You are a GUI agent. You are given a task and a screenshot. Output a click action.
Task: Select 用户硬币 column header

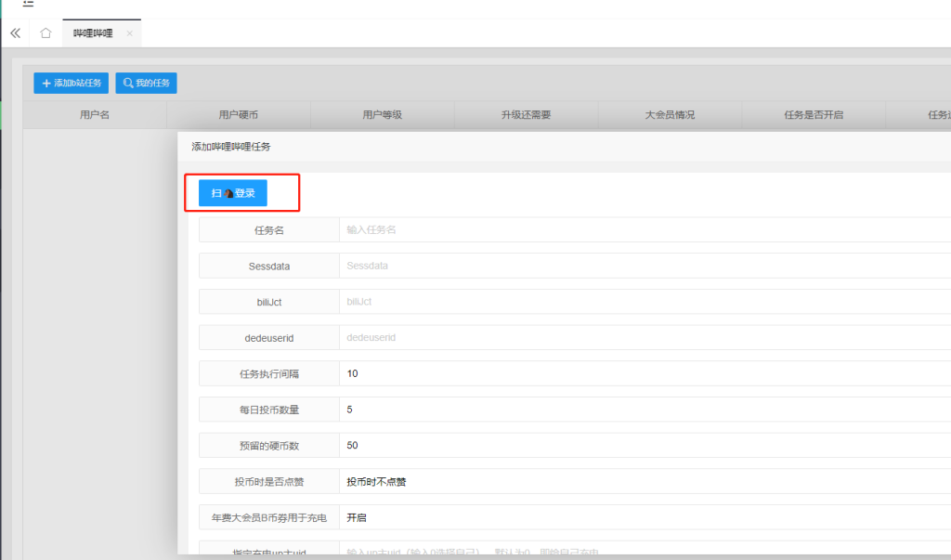tap(239, 114)
